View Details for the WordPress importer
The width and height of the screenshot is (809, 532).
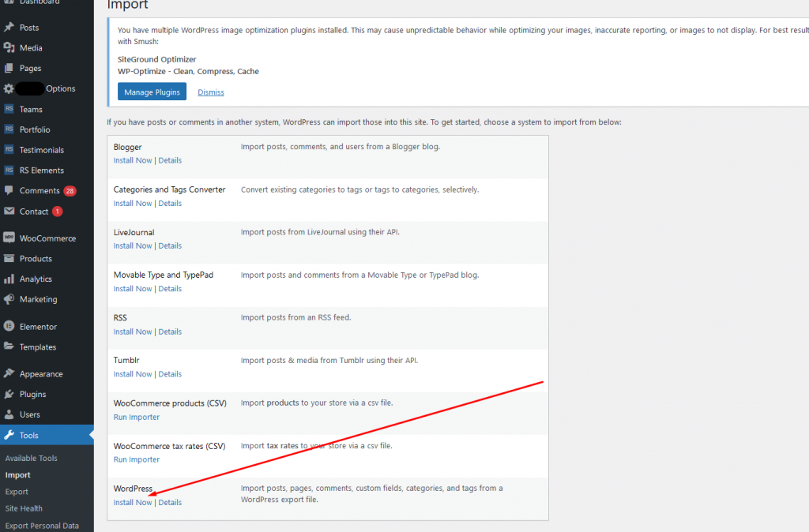170,503
